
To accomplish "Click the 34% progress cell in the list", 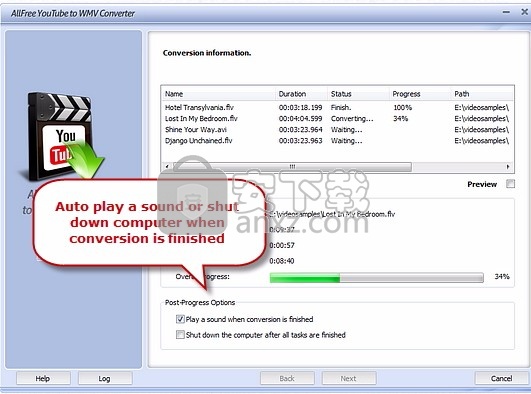I will pos(401,119).
